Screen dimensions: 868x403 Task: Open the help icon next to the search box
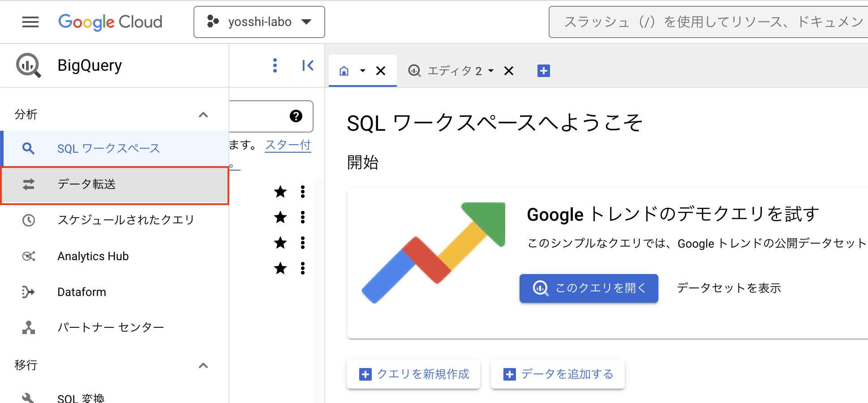pos(295,116)
